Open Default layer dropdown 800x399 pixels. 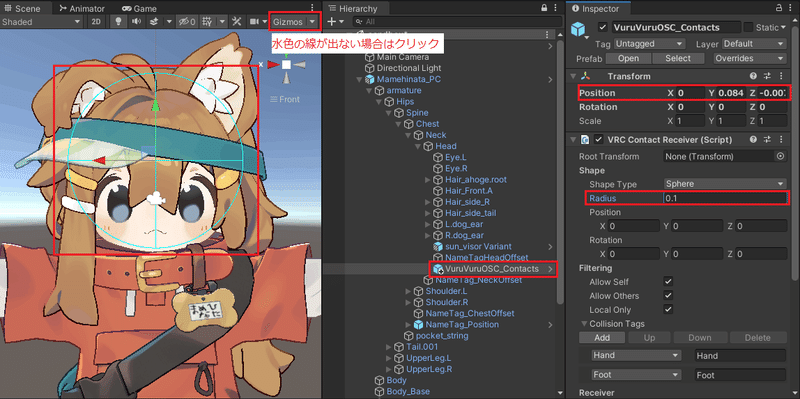pyautogui.click(x=754, y=44)
